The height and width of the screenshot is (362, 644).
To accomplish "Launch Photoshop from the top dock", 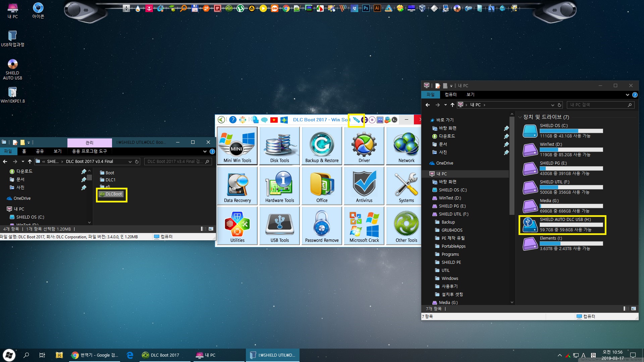I will tap(366, 8).
